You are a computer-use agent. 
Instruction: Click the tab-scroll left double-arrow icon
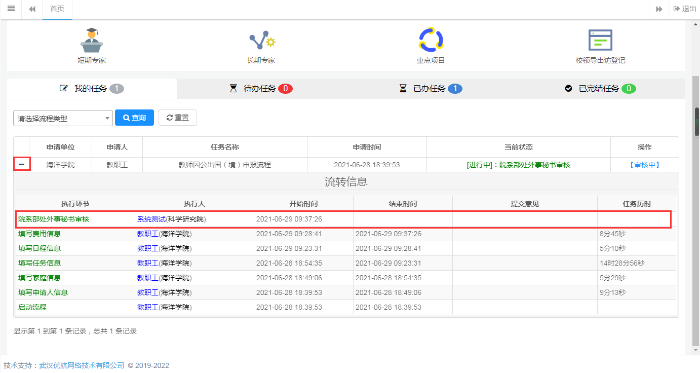coord(32,9)
